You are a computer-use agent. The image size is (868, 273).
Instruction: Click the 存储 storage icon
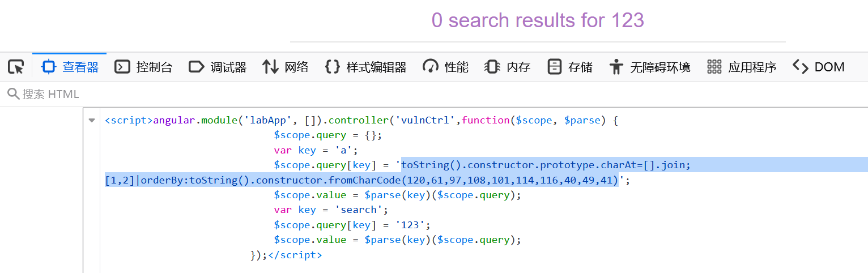click(554, 67)
